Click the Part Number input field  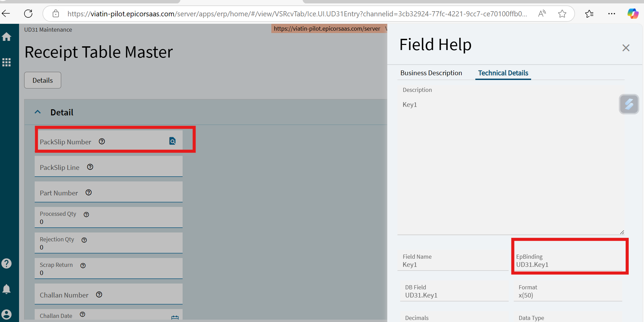tap(108, 192)
